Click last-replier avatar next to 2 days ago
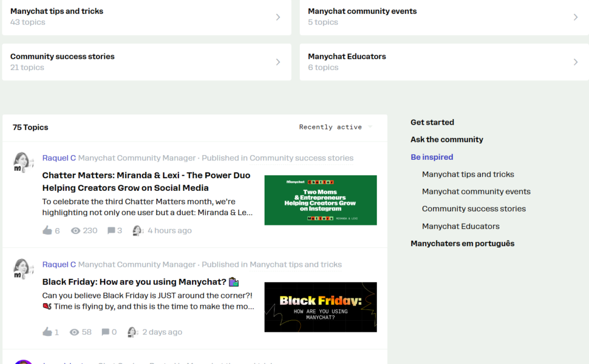The image size is (589, 364). (132, 332)
